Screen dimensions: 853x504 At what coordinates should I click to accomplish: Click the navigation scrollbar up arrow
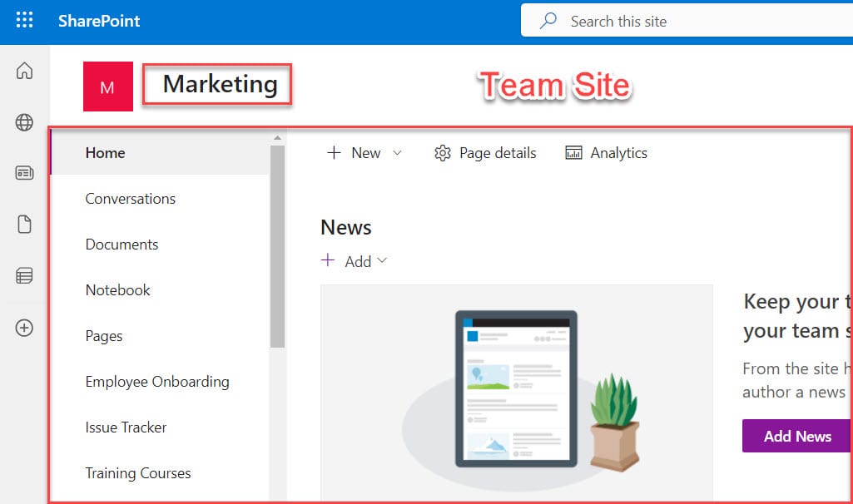(277, 137)
